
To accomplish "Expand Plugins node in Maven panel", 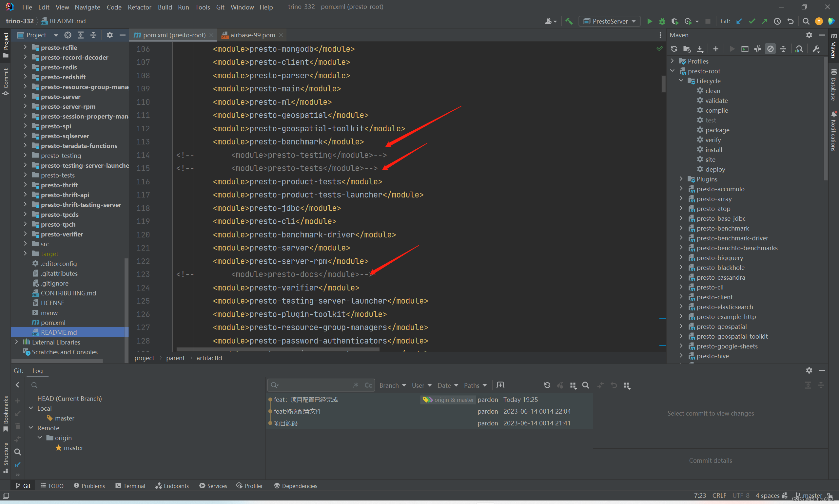I will click(681, 179).
